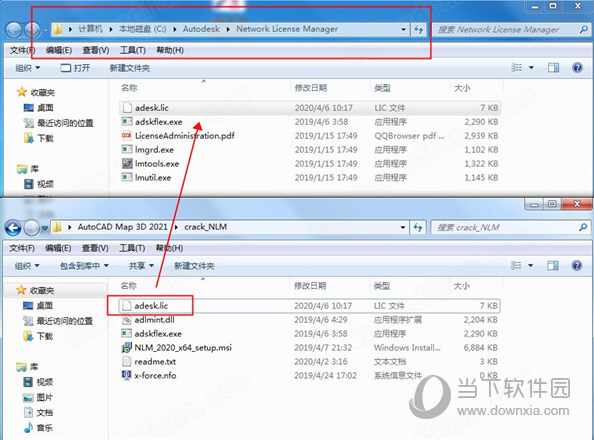Focus the 搜索 Network License Manager search field
The height and width of the screenshot is (440, 594).
click(511, 29)
